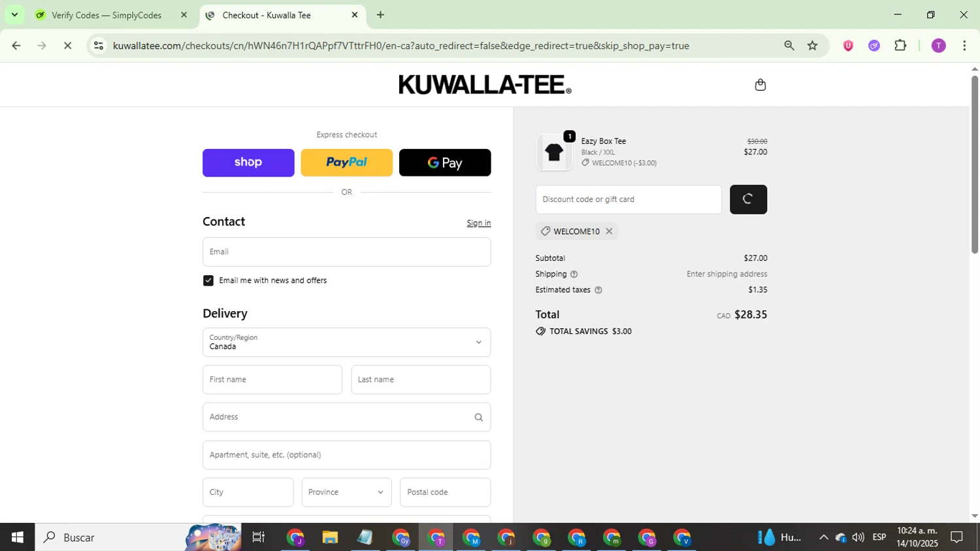The height and width of the screenshot is (551, 980).
Task: Open the Chrome profile avatar
Action: point(938,46)
